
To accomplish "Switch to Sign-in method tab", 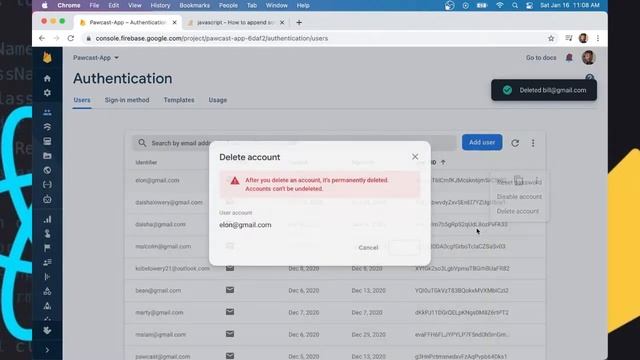I will (127, 100).
